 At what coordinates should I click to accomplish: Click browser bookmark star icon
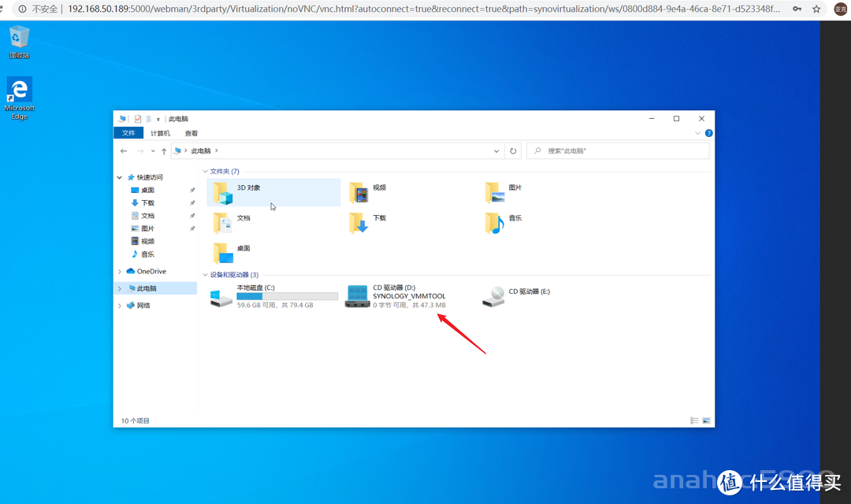tap(816, 9)
